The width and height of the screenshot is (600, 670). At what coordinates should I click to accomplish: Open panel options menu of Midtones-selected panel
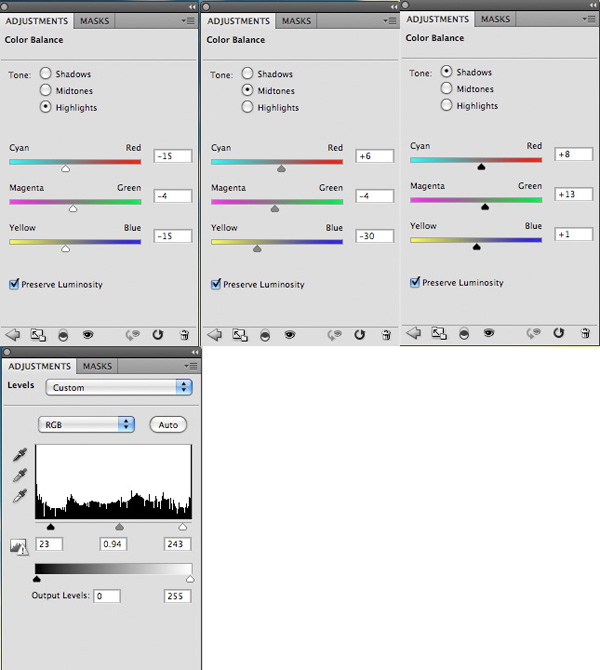pyautogui.click(x=390, y=21)
